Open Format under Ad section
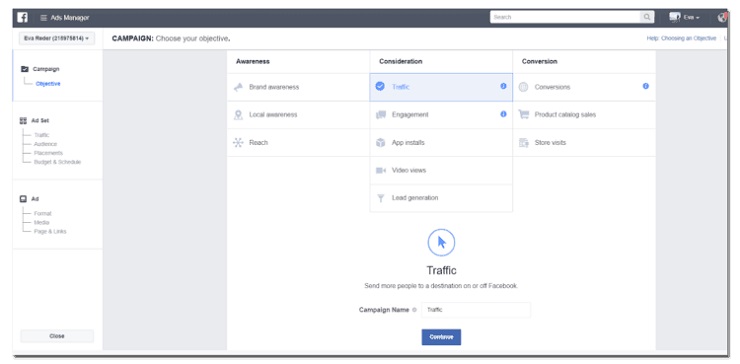 click(x=42, y=213)
